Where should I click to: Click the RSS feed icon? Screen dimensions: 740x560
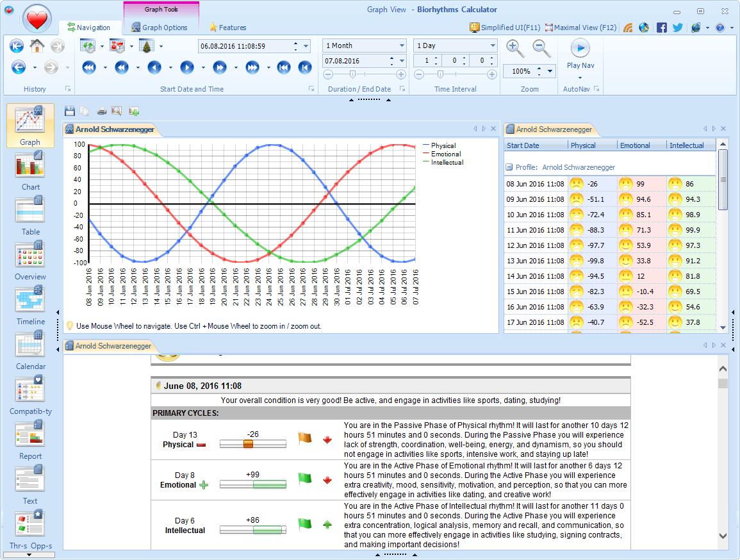pyautogui.click(x=628, y=28)
